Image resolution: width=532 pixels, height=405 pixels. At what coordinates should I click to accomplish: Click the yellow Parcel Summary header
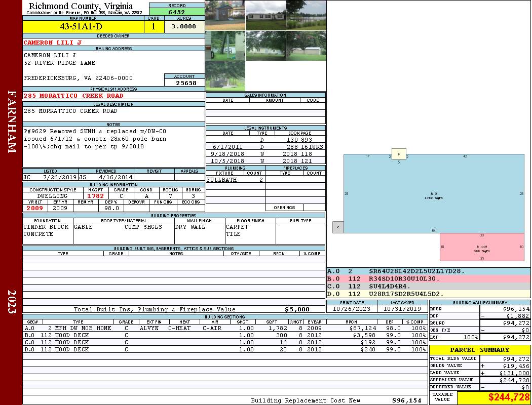click(479, 350)
